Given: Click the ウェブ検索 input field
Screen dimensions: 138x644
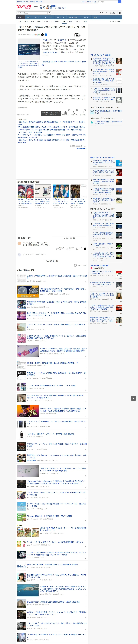Looking at the screenshot, I should pos(108,2).
